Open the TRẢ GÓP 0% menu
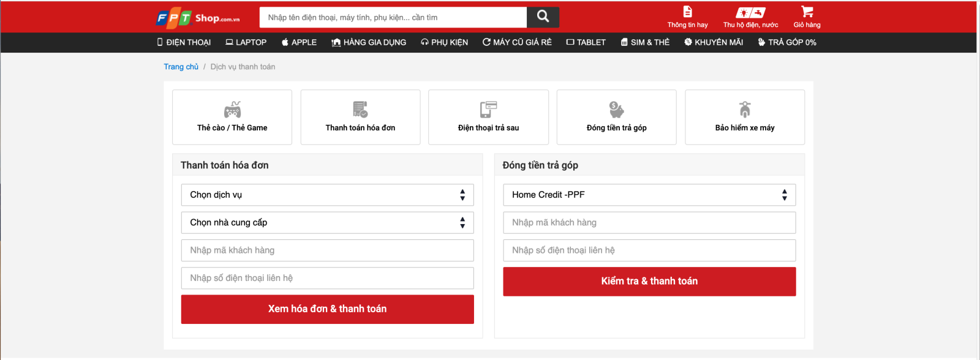Viewport: 980px width, 360px height. click(787, 42)
